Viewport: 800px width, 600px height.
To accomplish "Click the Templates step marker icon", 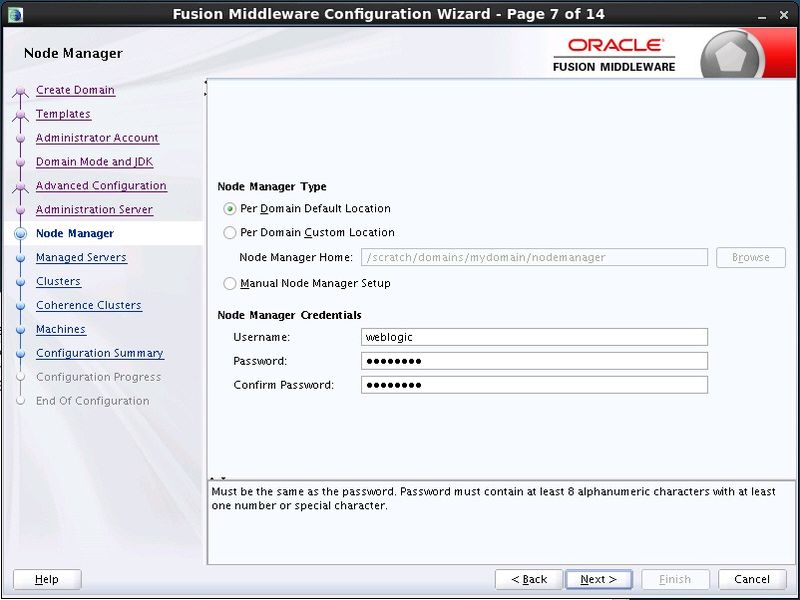I will pyautogui.click(x=20, y=116).
